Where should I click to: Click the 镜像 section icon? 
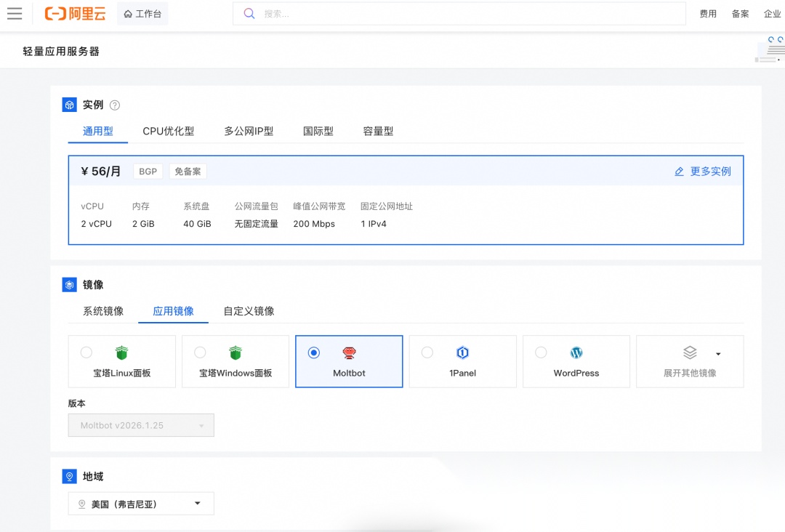pos(70,284)
